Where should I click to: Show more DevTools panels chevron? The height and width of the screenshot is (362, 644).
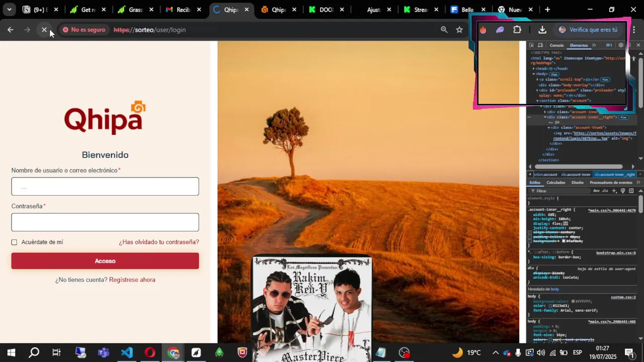point(594,45)
